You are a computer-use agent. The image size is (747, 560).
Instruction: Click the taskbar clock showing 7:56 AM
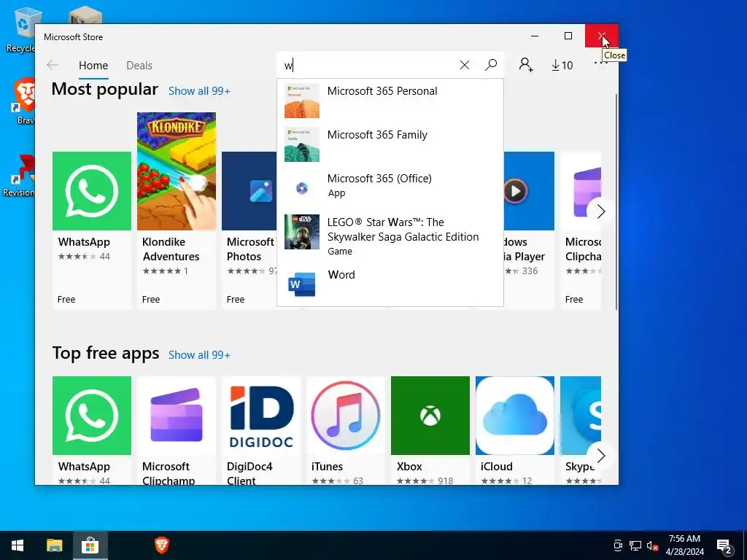(x=684, y=545)
